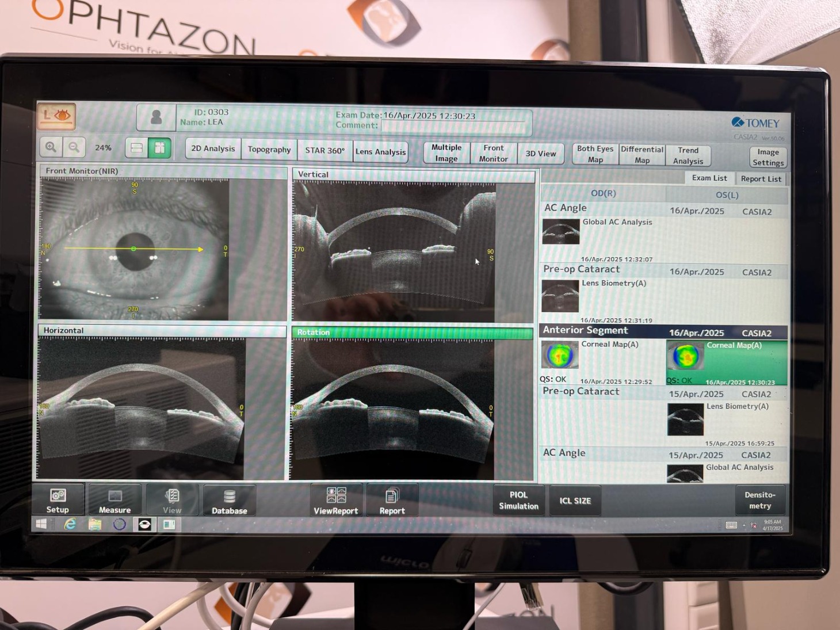Select the OD(R) eye column header

coord(603,193)
